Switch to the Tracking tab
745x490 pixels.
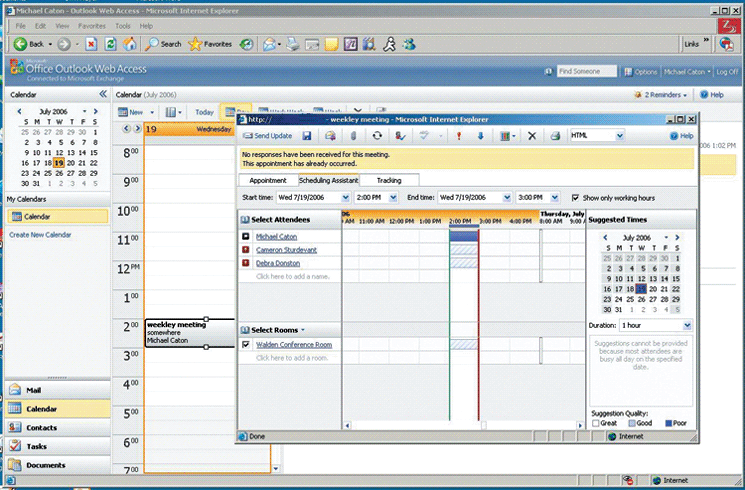pos(389,181)
